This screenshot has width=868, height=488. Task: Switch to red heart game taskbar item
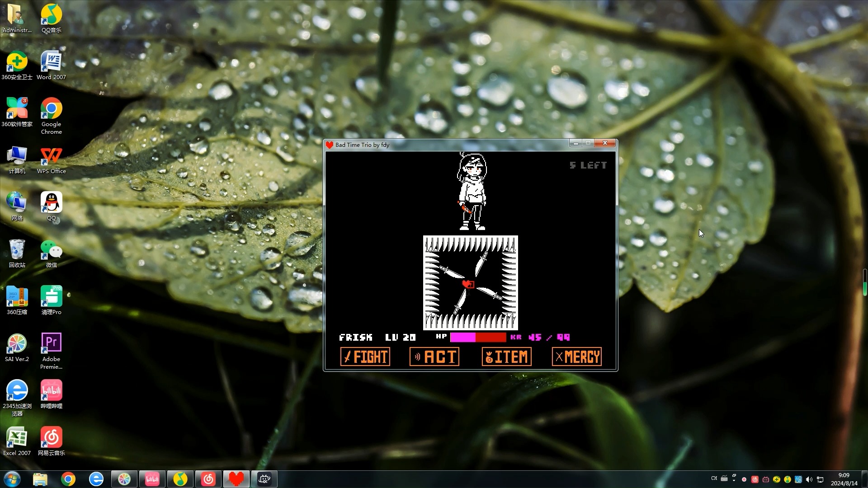236,479
